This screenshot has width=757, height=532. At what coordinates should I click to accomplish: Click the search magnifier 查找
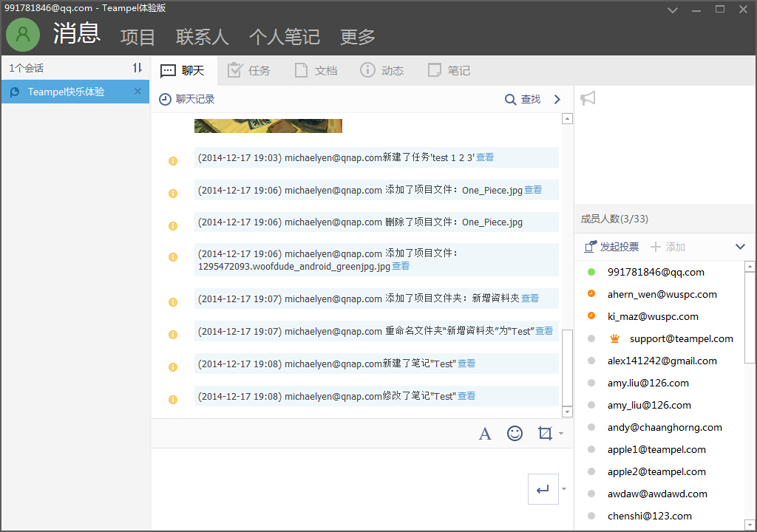pos(522,99)
